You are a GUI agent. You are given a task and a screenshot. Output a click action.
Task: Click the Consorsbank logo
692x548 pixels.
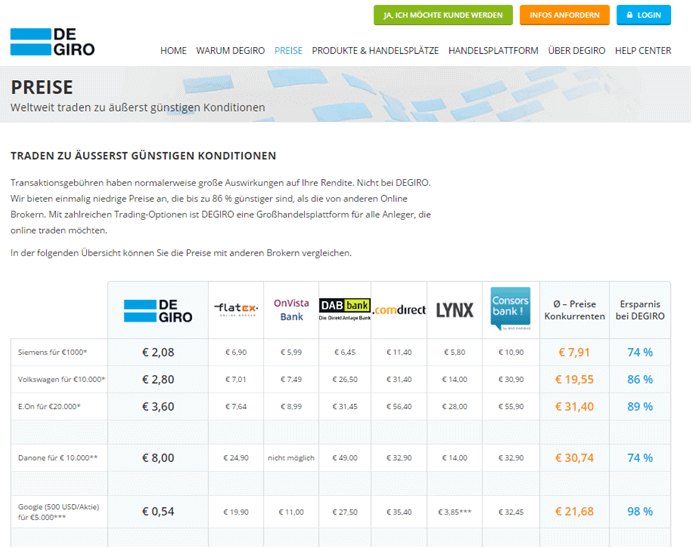pos(511,308)
